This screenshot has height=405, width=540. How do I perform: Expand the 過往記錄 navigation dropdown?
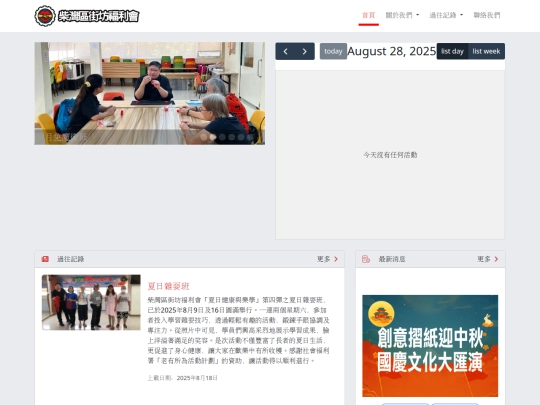click(446, 15)
